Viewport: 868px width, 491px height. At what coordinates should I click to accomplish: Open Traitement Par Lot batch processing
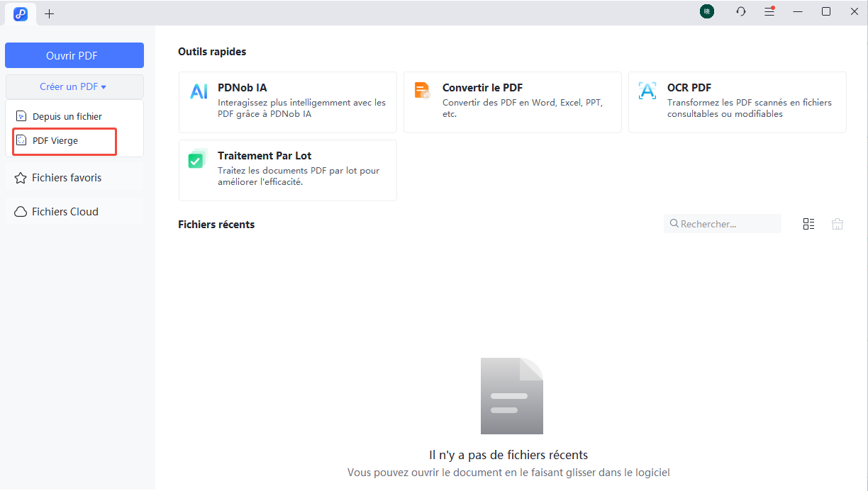287,170
